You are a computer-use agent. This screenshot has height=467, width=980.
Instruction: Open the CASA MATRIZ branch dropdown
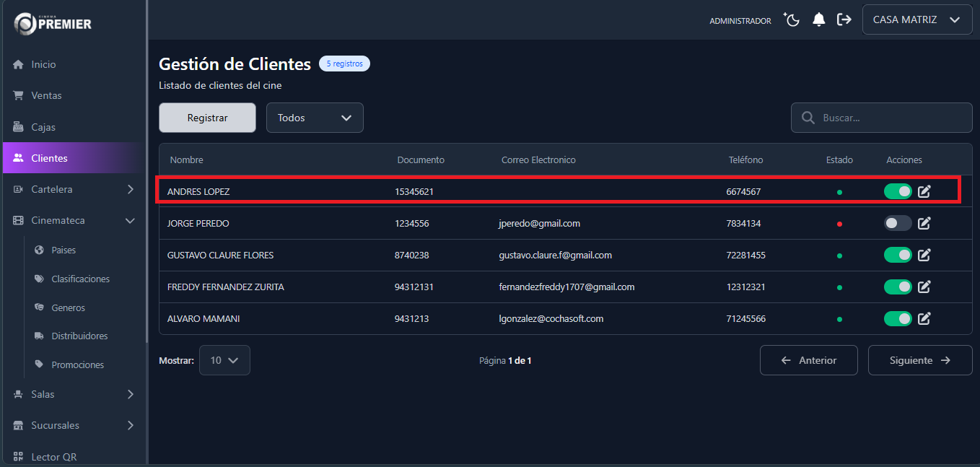[916, 20]
